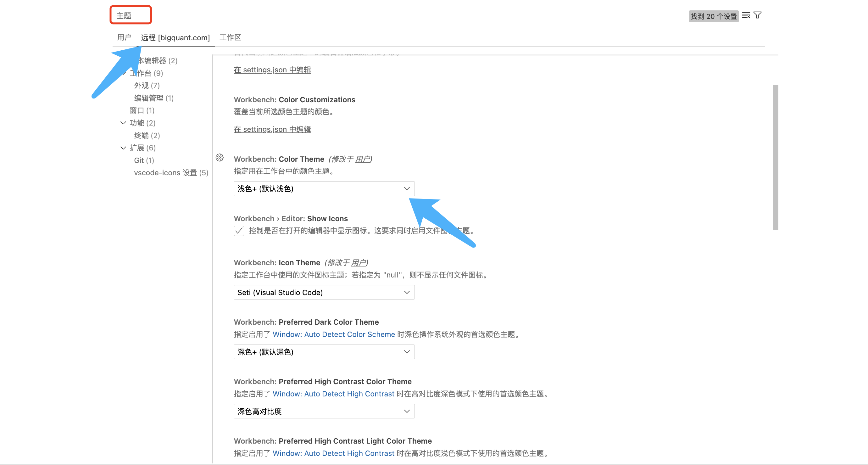This screenshot has height=465, width=868.
Task: Open Window: Auto Detect Color Scheme link
Action: point(334,334)
